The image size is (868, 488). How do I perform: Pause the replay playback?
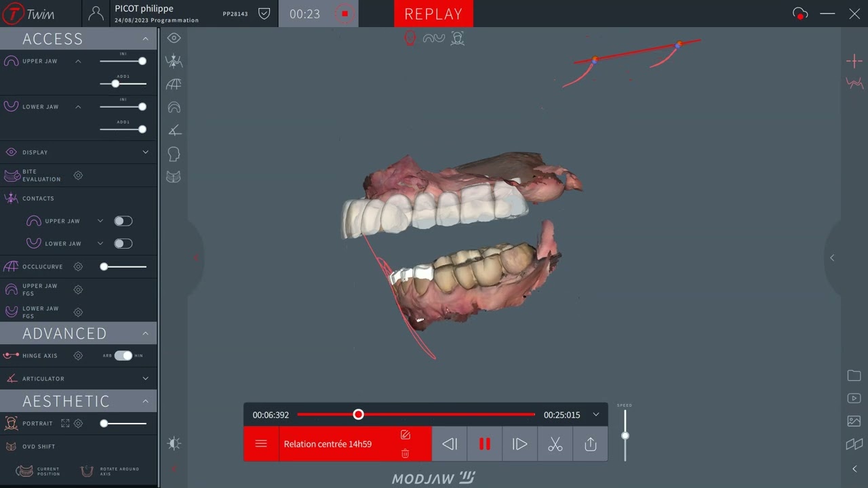[x=485, y=444]
